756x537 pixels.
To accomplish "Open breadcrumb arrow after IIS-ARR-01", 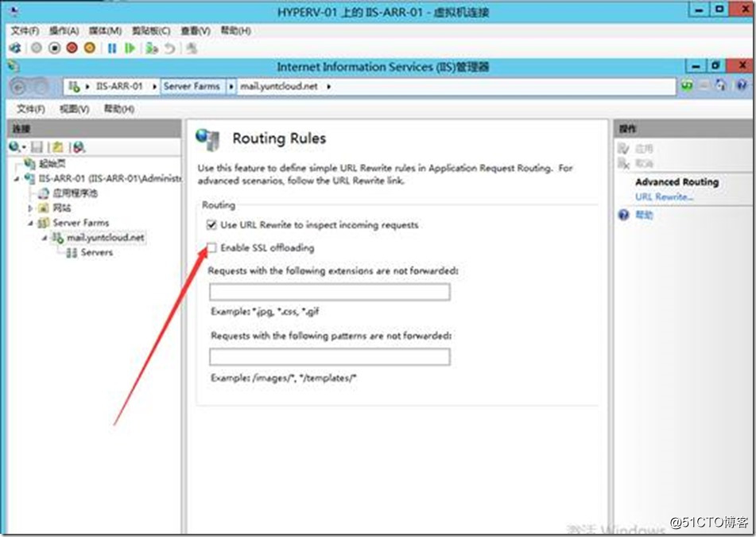I will 154,87.
